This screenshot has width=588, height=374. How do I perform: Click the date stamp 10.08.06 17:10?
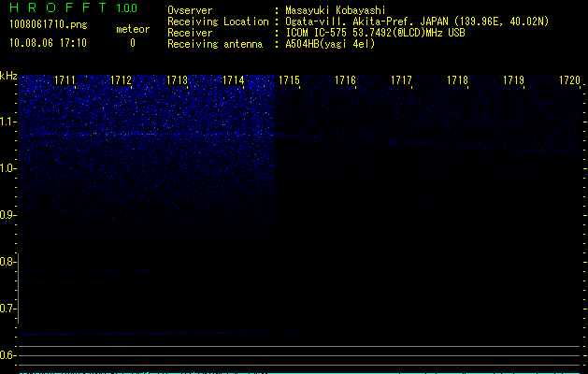[48, 43]
